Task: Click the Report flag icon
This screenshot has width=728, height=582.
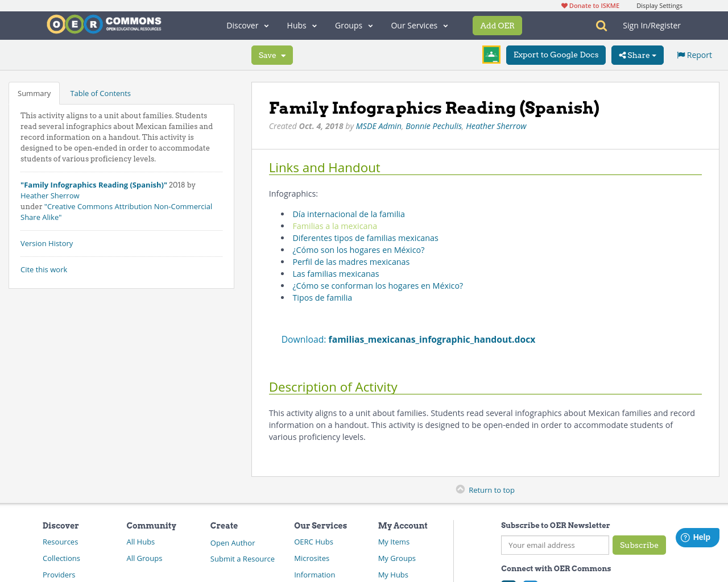Action: (x=681, y=54)
